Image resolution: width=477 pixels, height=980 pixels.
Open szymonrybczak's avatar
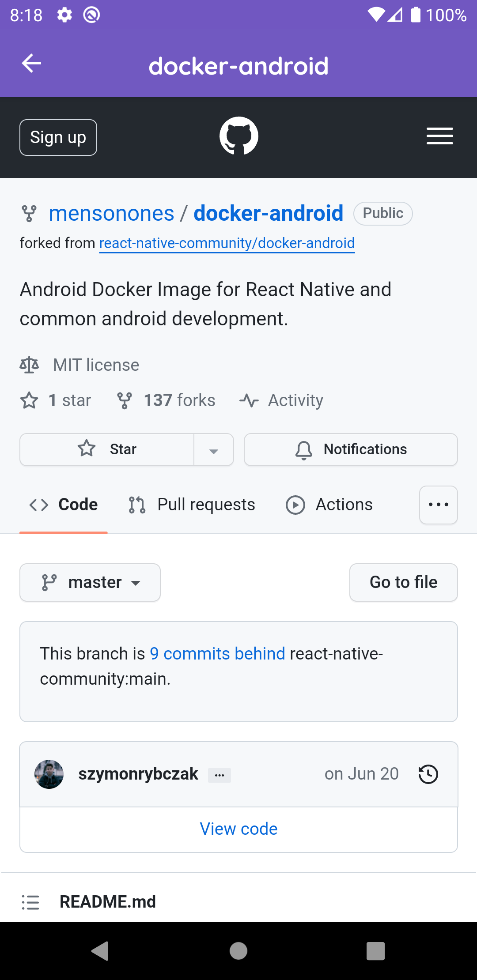pos(49,774)
